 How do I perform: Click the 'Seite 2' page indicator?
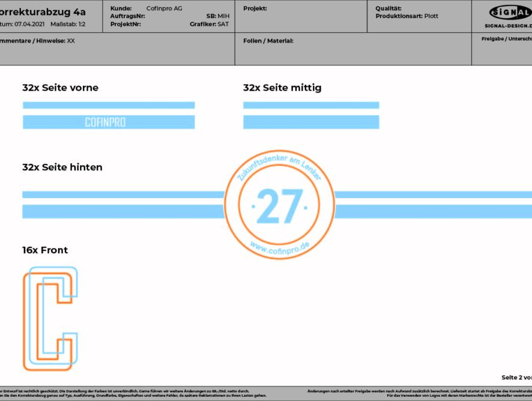point(512,377)
